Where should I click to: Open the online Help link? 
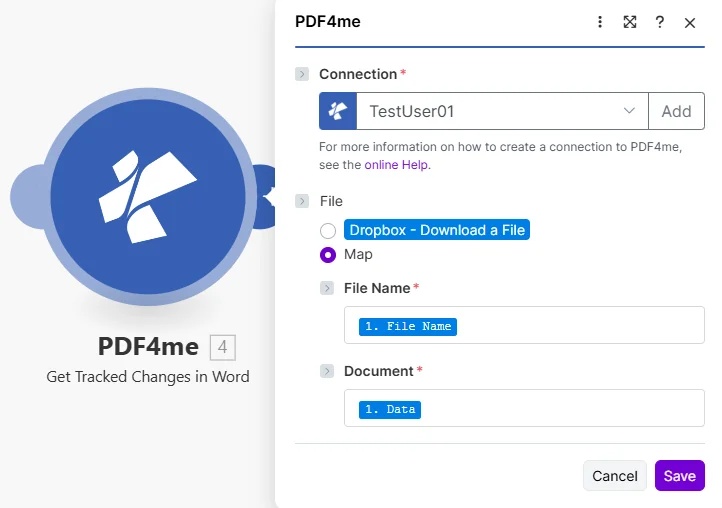[x=396, y=164]
